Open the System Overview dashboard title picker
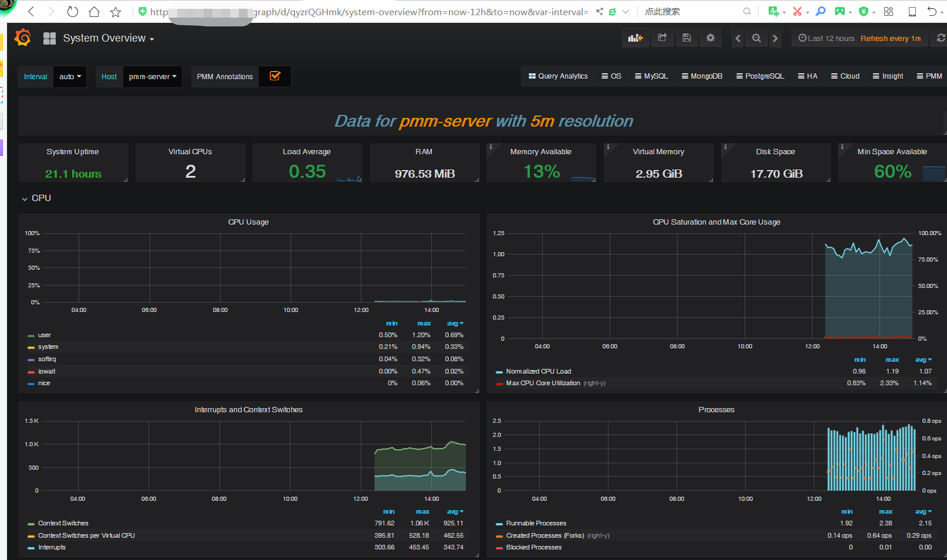 click(108, 39)
